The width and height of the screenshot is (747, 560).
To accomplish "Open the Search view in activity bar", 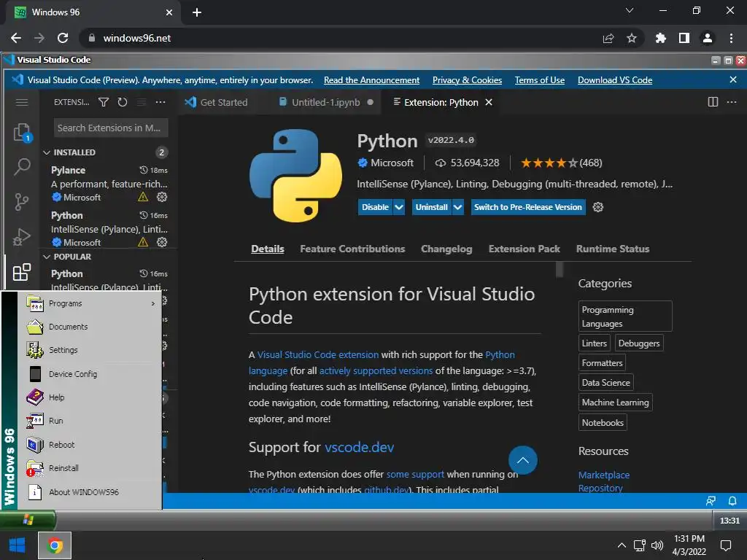I will pyautogui.click(x=22, y=167).
